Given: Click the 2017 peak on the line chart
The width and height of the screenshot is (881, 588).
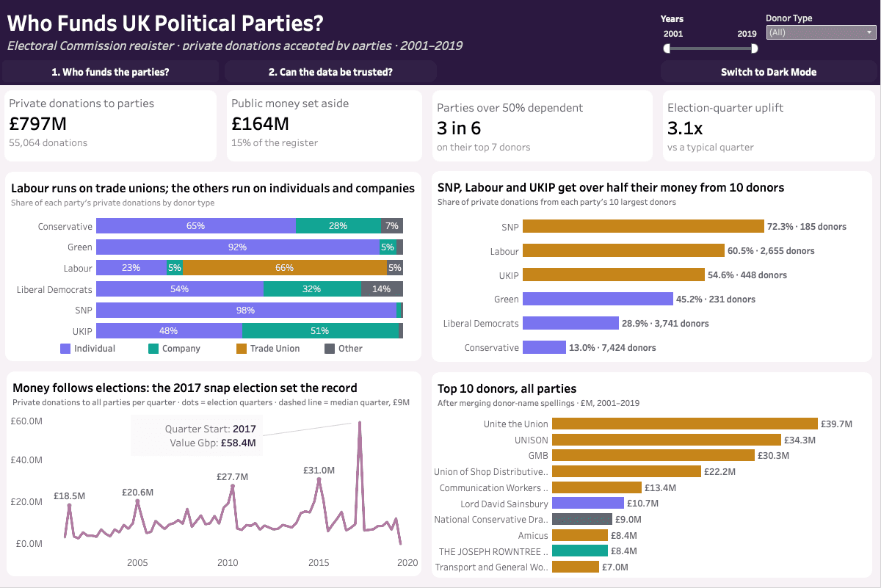Looking at the screenshot, I should tap(360, 422).
